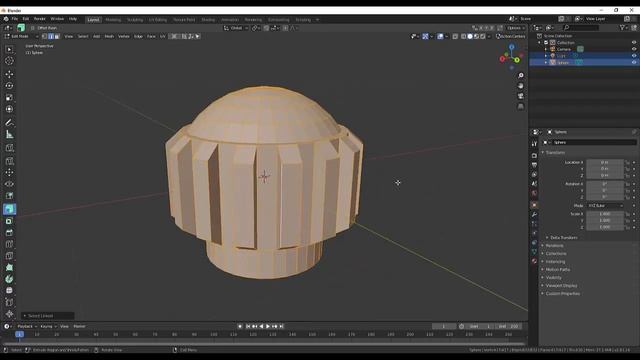The width and height of the screenshot is (640, 360).
Task: Expand the Delta Transform subpanel
Action: click(x=563, y=238)
